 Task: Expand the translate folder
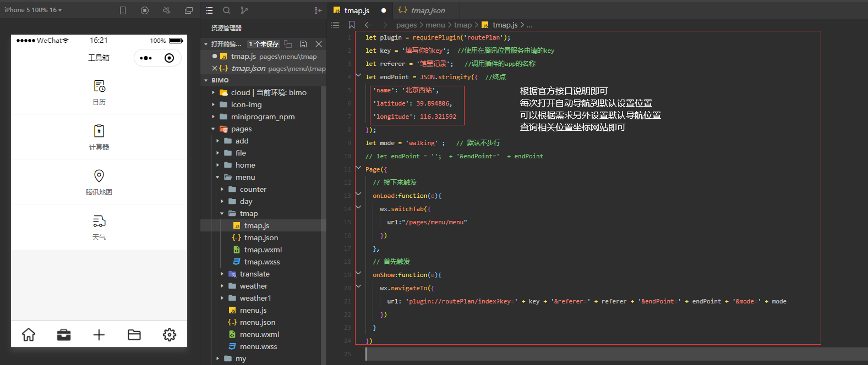[x=222, y=274]
